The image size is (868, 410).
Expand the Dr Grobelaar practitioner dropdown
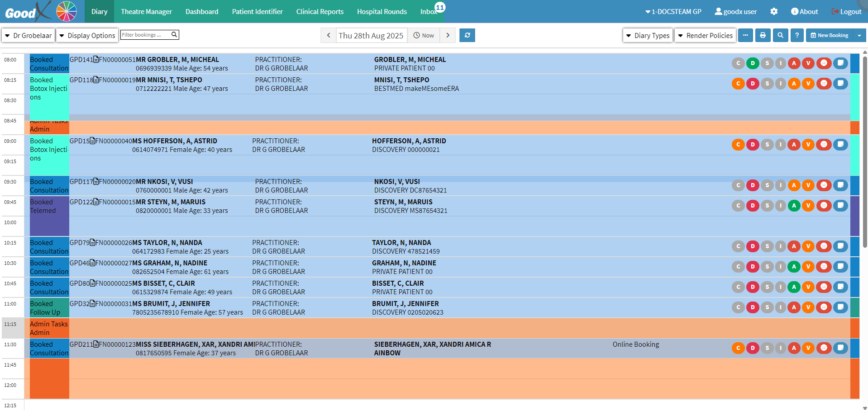pyautogui.click(x=28, y=35)
